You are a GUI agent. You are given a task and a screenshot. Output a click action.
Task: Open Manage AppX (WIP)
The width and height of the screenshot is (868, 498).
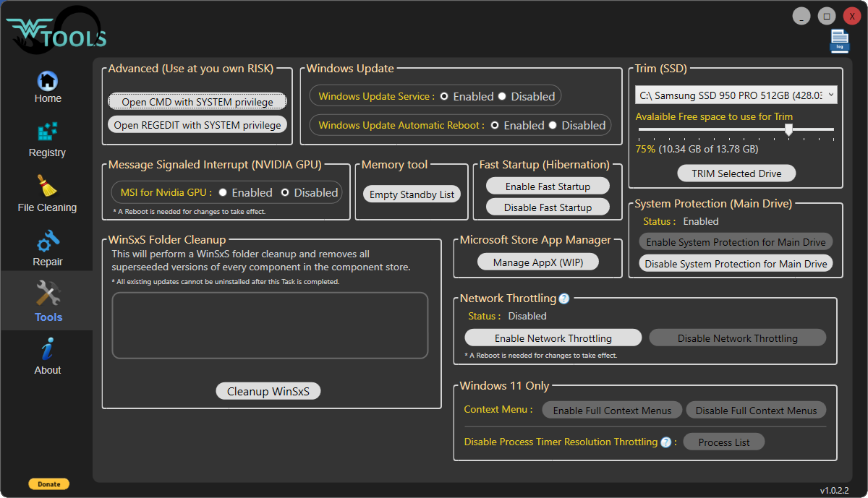tap(538, 262)
